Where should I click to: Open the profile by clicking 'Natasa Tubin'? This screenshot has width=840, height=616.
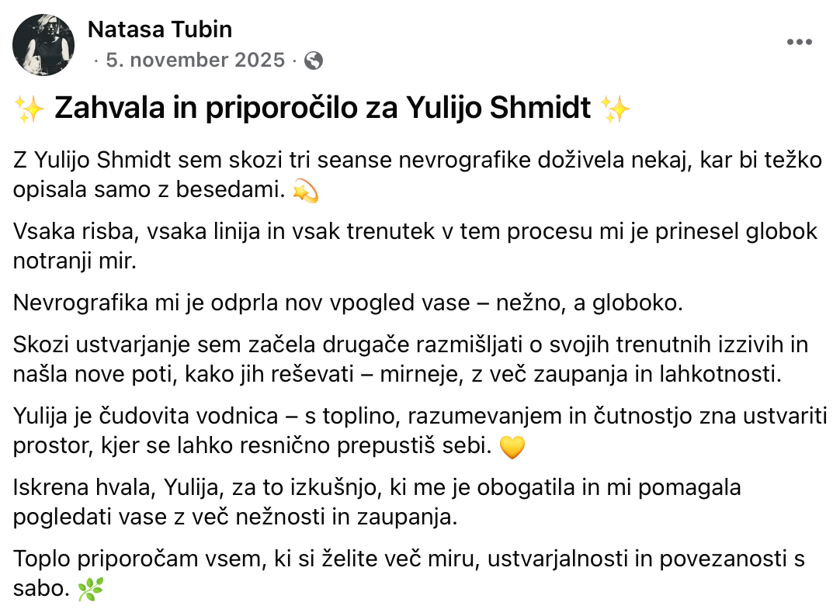click(x=159, y=29)
